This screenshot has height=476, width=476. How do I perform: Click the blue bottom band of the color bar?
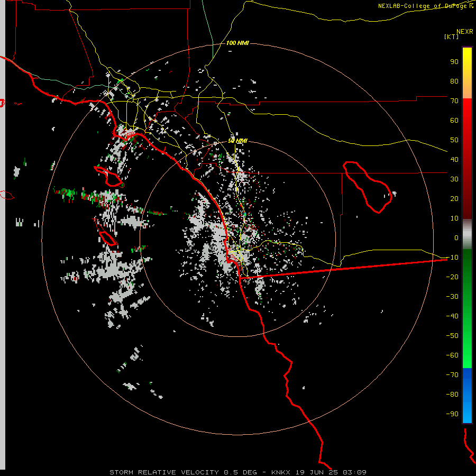click(467, 395)
